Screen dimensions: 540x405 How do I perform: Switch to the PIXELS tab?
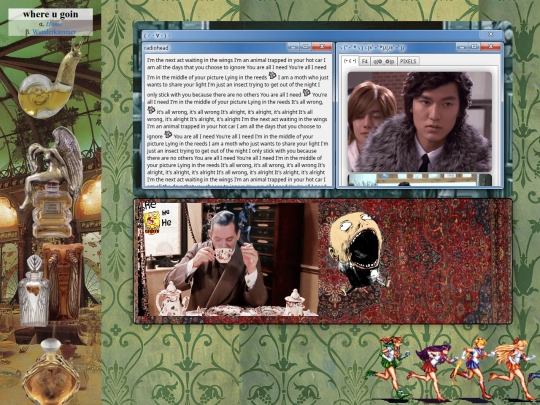(x=408, y=61)
